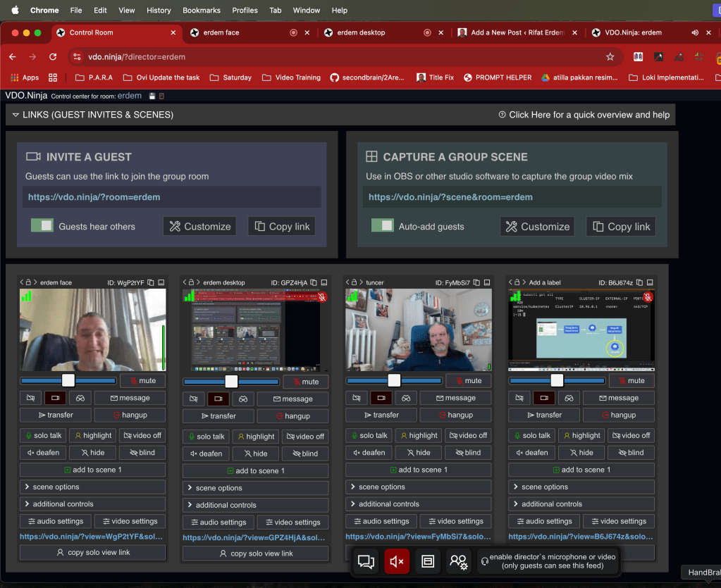The image size is (721, 588).
Task: Open room settings people-gear icon
Action: pyautogui.click(x=458, y=561)
